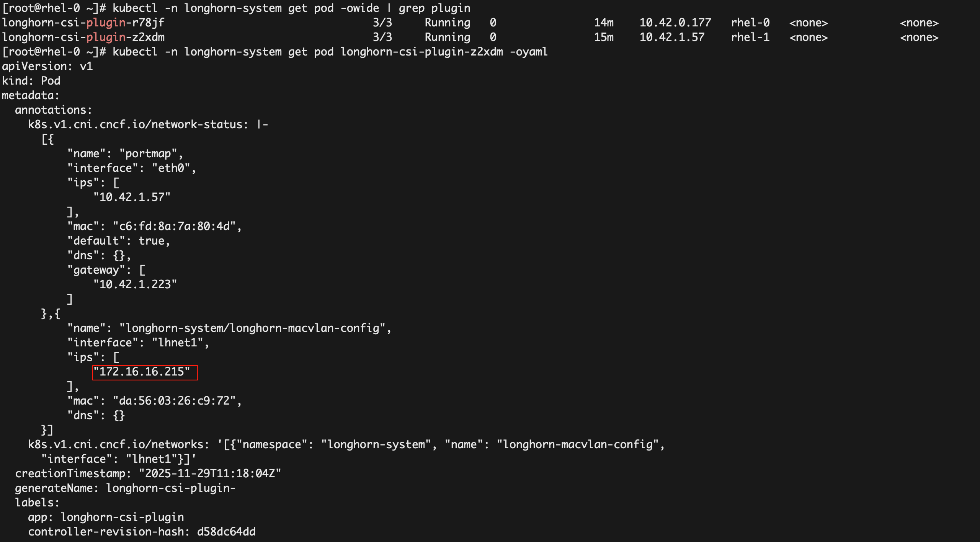Click MAC address da:56:03:26:c9:72
Screen dimensions: 980x542
pos(174,401)
